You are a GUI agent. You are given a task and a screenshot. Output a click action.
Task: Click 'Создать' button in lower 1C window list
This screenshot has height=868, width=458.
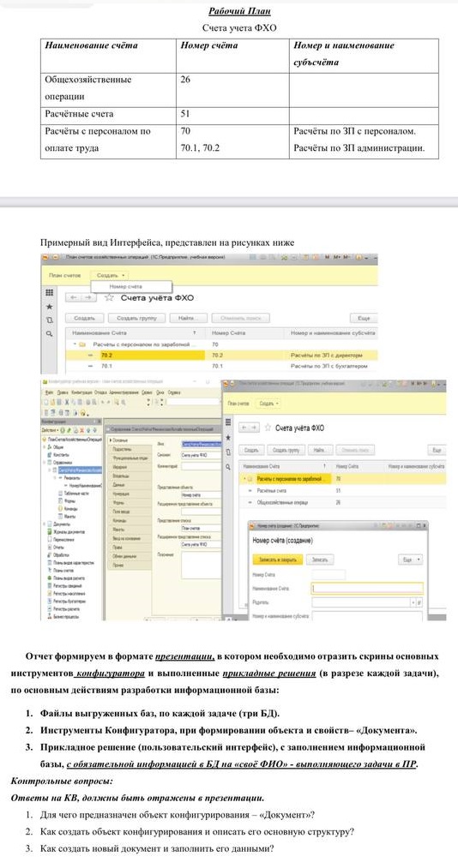(251, 451)
